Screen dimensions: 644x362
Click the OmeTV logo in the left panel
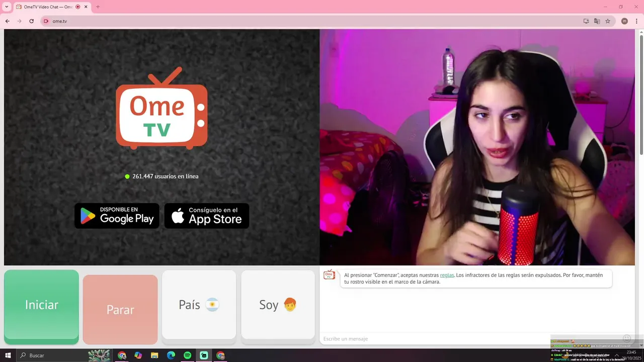pos(162,108)
